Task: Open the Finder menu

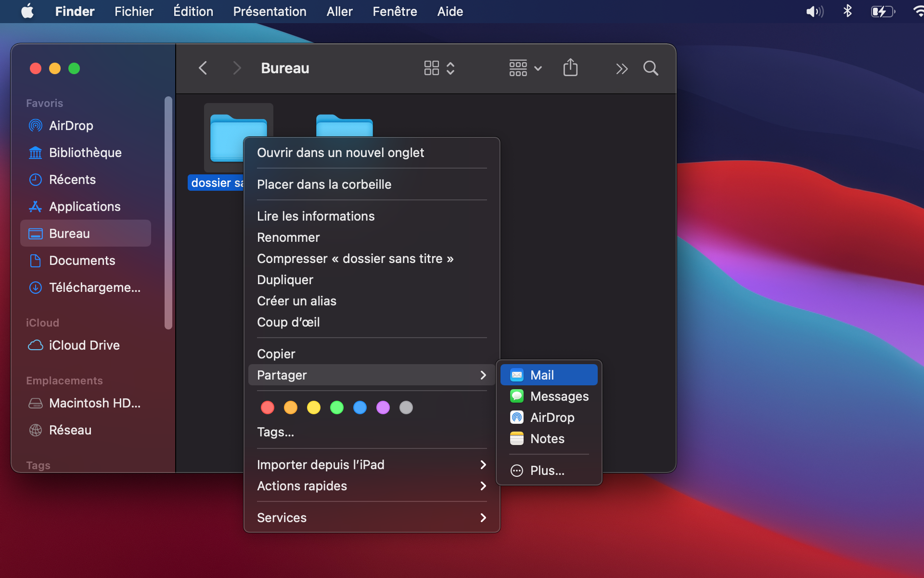Action: tap(75, 12)
